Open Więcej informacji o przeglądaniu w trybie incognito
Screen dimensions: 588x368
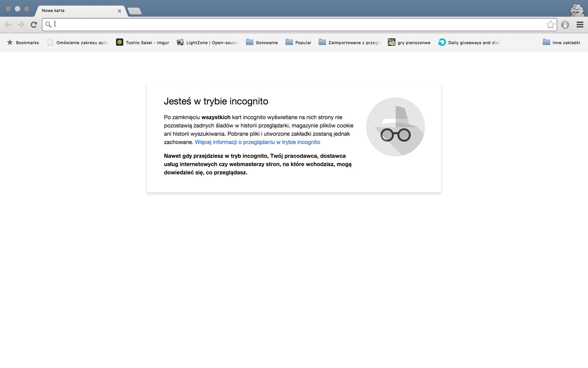pos(257,142)
